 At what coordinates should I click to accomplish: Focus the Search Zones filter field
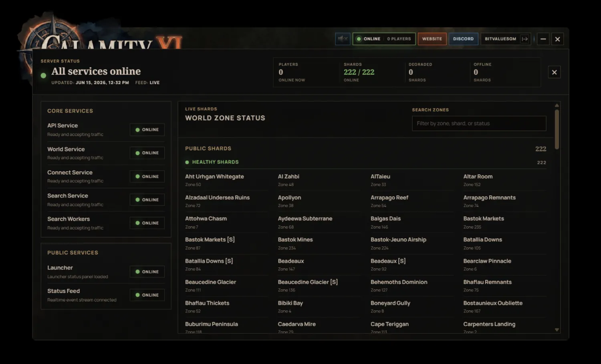coord(479,123)
